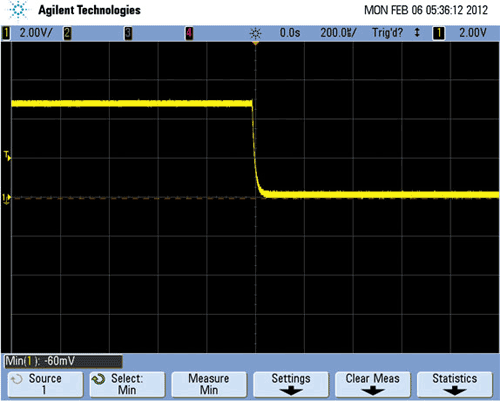Click the Measure Min softkey
This screenshot has height=401, width=500.
[209, 384]
